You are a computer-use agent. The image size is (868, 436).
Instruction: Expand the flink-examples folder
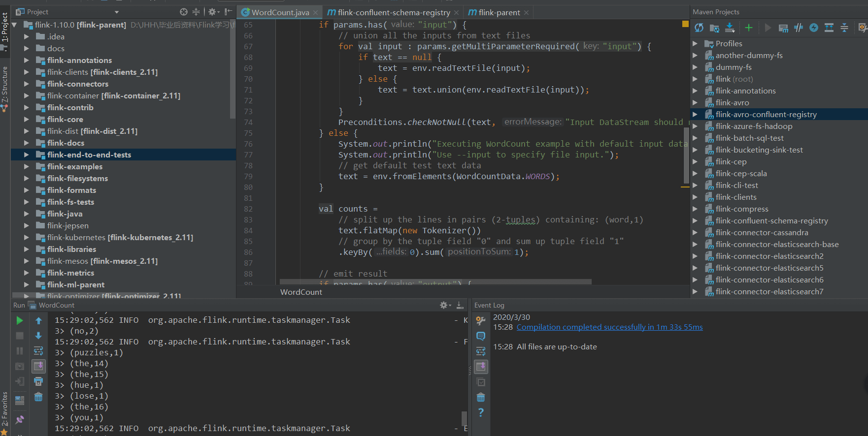point(27,167)
